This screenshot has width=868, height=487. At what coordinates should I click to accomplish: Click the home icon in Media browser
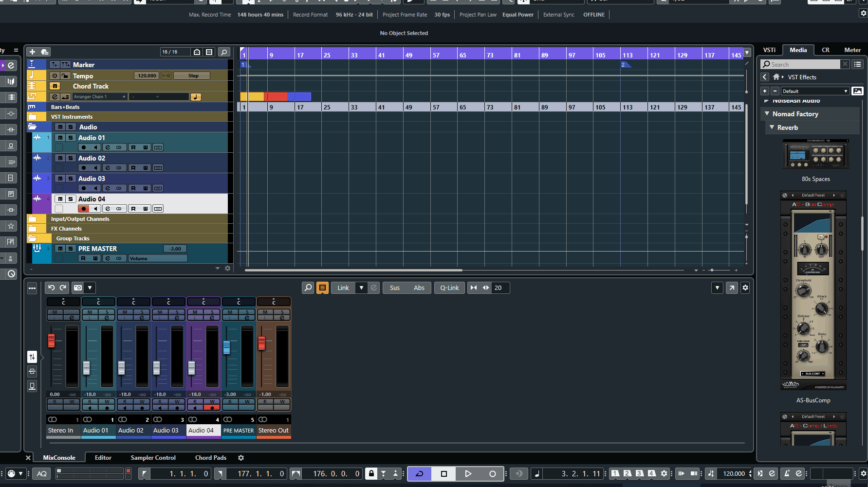pos(776,77)
